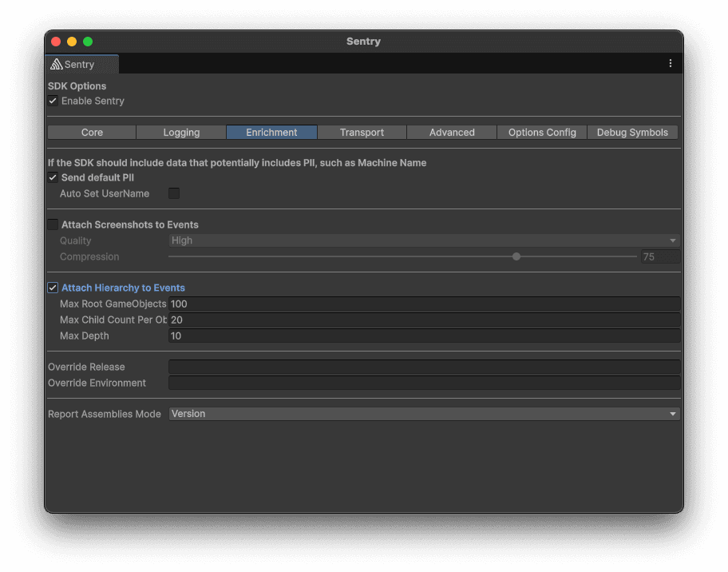Open the Debug Symbols tab
Image resolution: width=728 pixels, height=572 pixels.
coord(632,132)
